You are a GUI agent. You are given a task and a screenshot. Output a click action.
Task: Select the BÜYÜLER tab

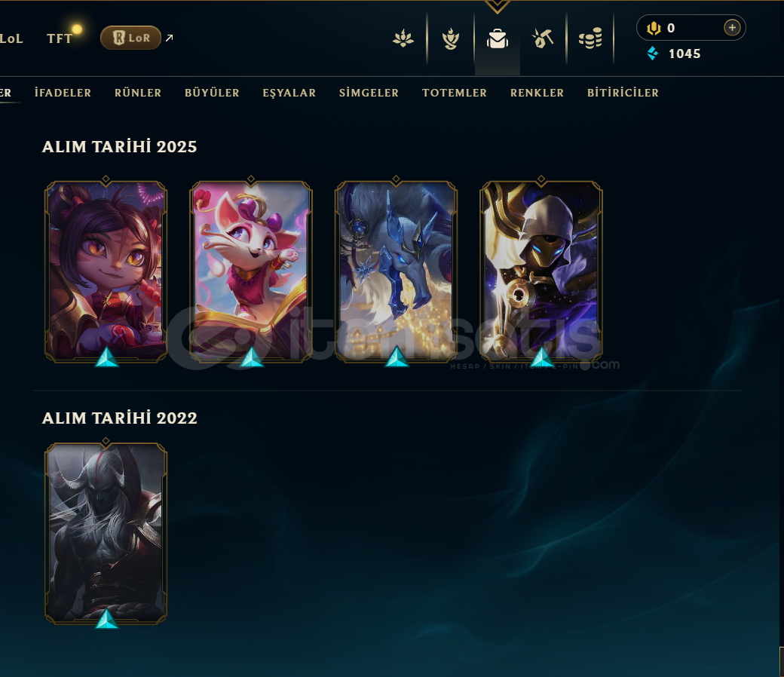(212, 93)
